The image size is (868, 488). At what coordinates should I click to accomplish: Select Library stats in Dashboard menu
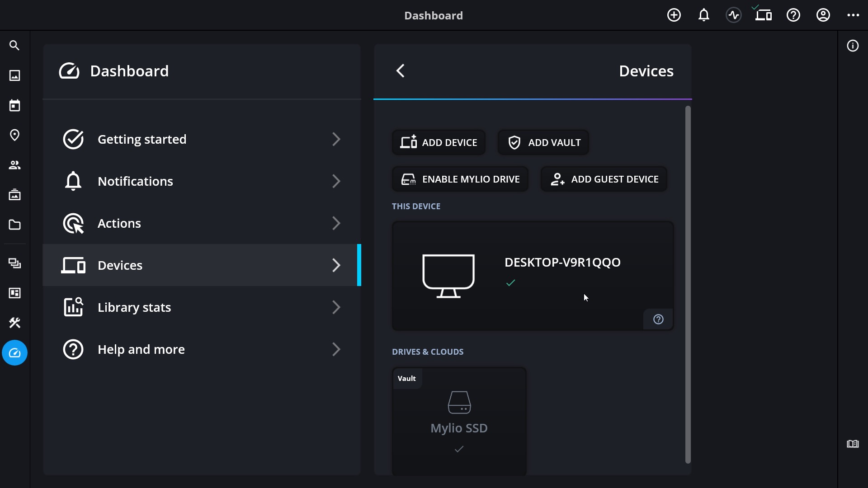(202, 307)
